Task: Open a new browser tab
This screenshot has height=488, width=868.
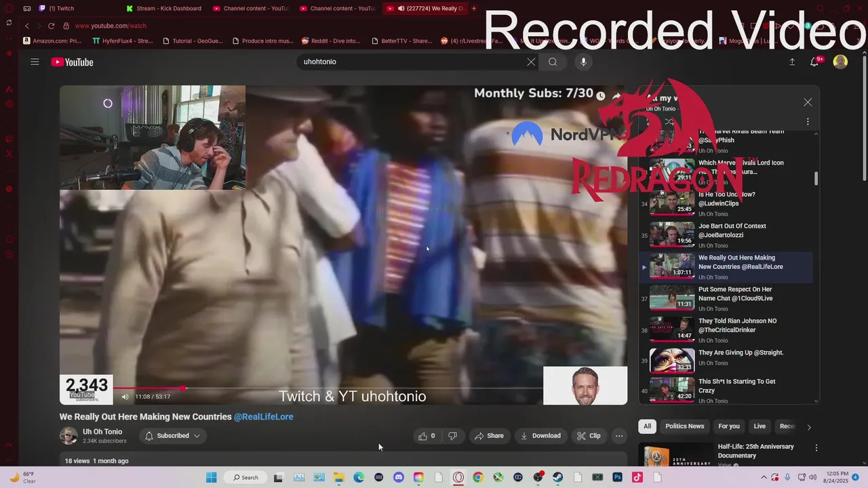Action: point(474,8)
